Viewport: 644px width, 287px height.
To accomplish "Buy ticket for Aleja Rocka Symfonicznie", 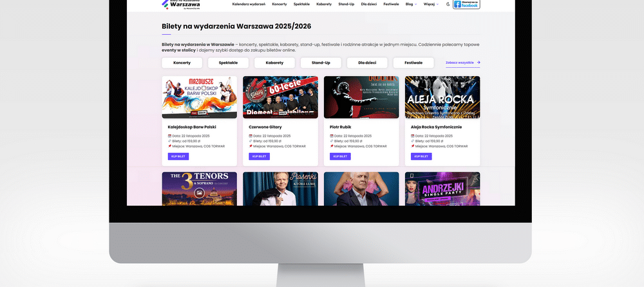I will click(x=421, y=156).
